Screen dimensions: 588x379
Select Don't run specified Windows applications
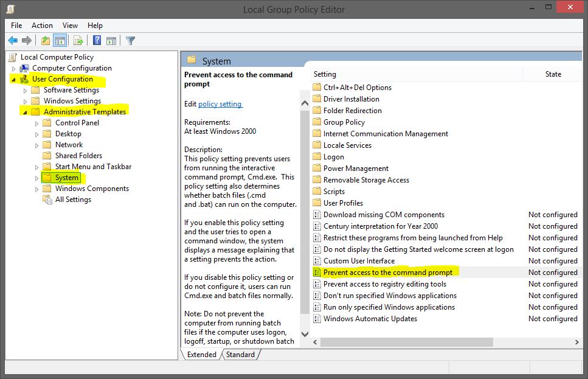click(390, 296)
